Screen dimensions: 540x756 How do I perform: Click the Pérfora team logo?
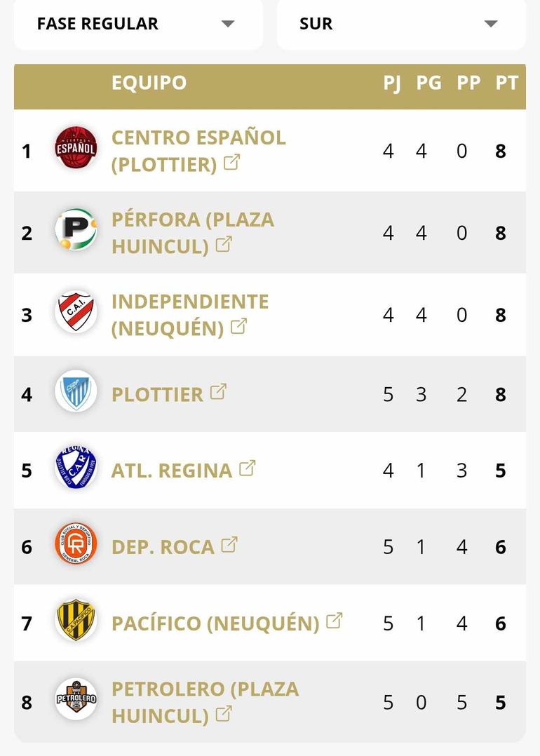(x=76, y=230)
